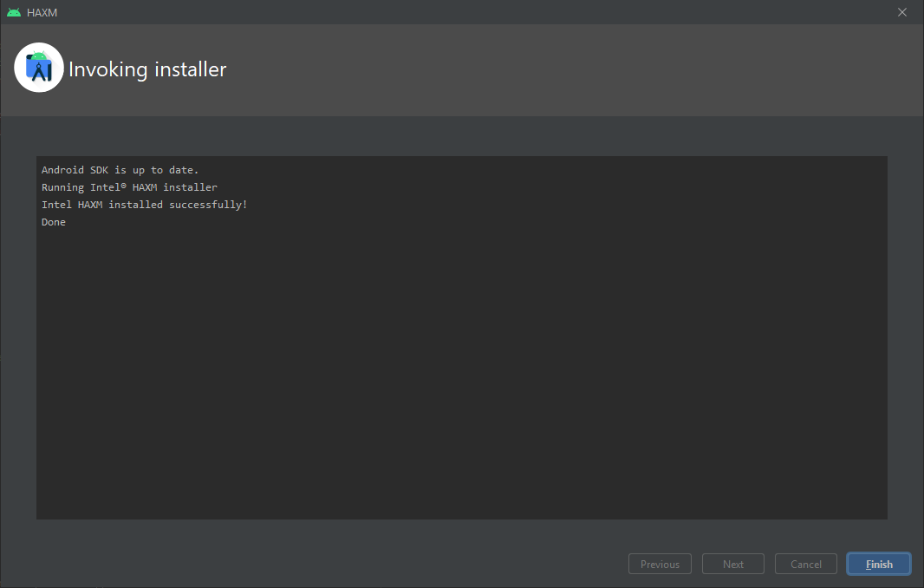The height and width of the screenshot is (588, 924).
Task: Close the HAXM dialog with the X
Action: (901, 12)
